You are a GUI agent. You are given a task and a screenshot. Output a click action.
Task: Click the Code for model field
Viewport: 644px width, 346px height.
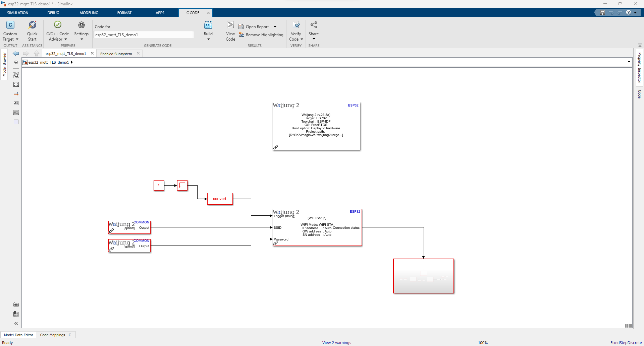coord(144,34)
